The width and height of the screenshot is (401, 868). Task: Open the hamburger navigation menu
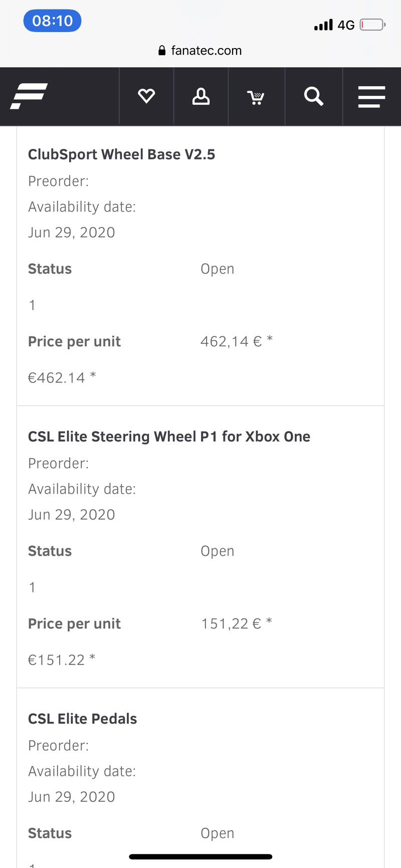371,96
